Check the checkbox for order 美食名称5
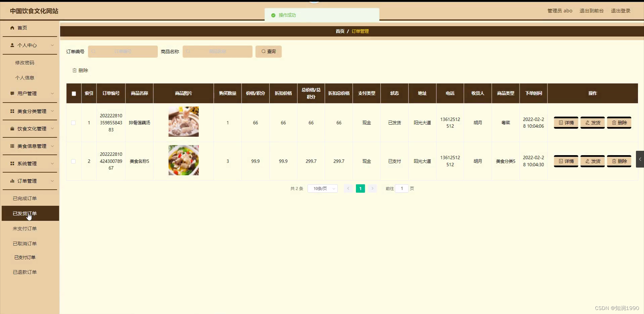 point(73,161)
